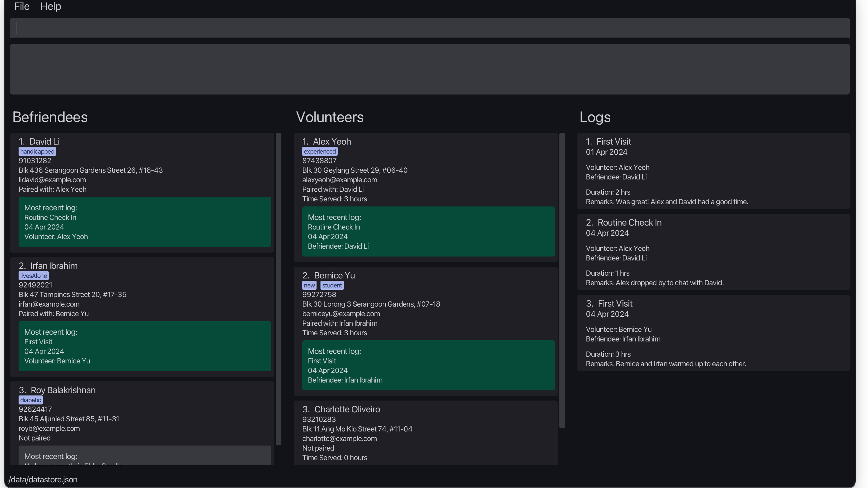
Task: Click phone number 99272758
Action: pyautogui.click(x=319, y=294)
